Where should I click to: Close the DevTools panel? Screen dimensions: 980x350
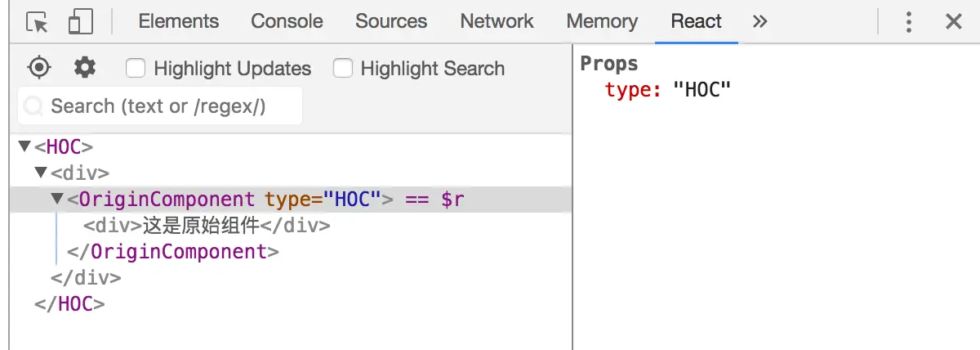coord(954,22)
